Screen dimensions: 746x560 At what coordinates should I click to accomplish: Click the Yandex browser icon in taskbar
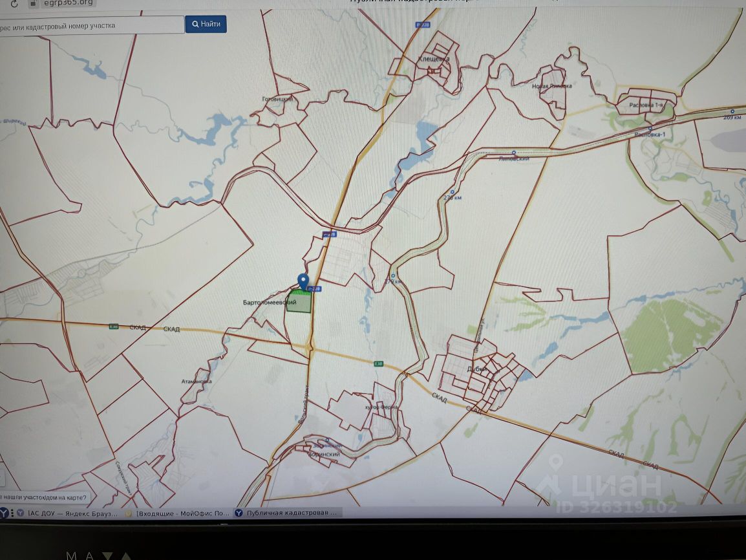3,513
